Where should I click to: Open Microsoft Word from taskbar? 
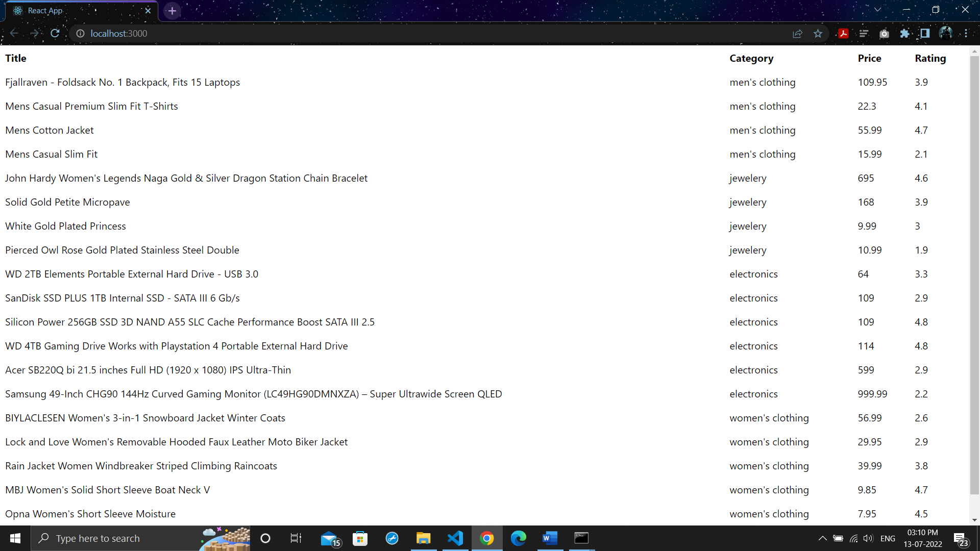tap(550, 538)
